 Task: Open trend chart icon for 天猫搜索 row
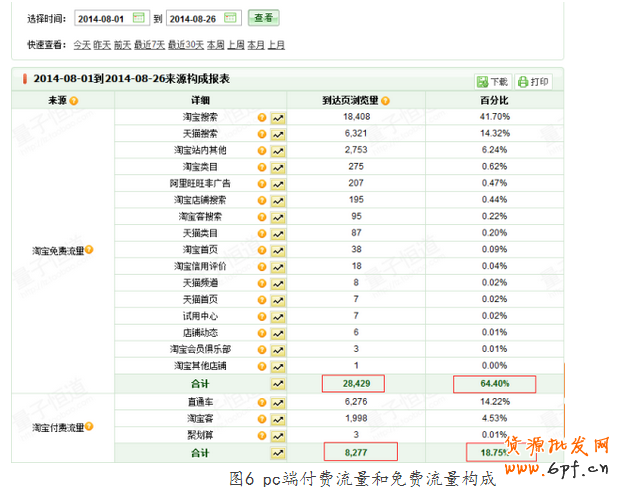(x=278, y=133)
